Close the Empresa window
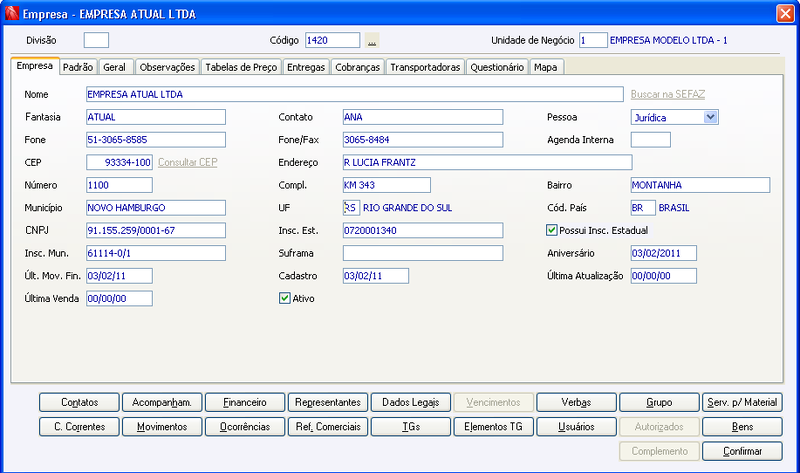This screenshot has height=473, width=800. coord(785,14)
